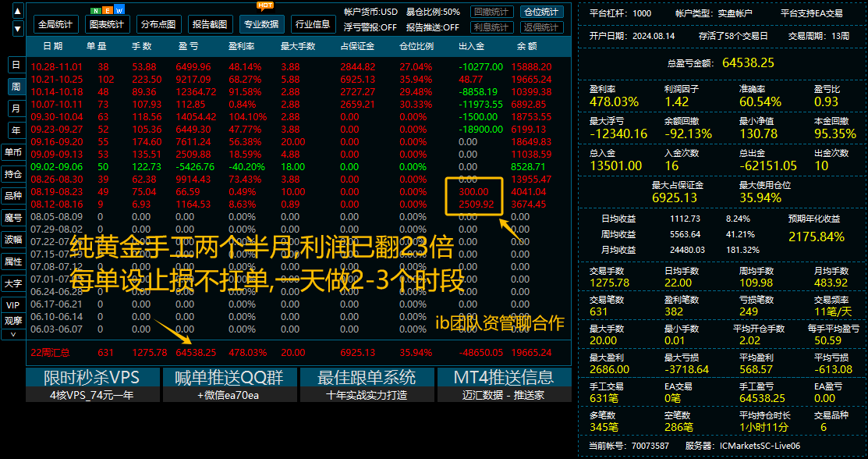The image size is (868, 459).
Task: Click 预期年化收益 value 2175.84%
Action: pos(817,237)
